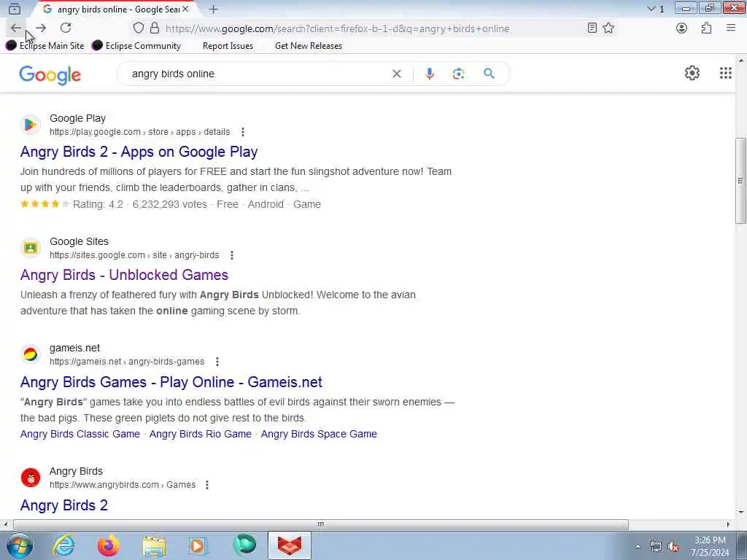This screenshot has width=747, height=560.
Task: Show hidden system tray icons
Action: (x=638, y=546)
